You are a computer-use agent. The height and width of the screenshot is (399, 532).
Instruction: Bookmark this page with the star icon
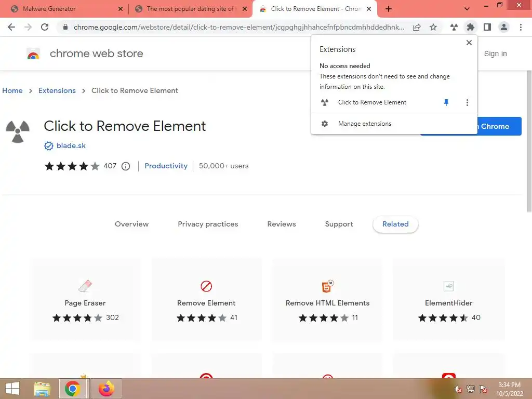(x=433, y=27)
